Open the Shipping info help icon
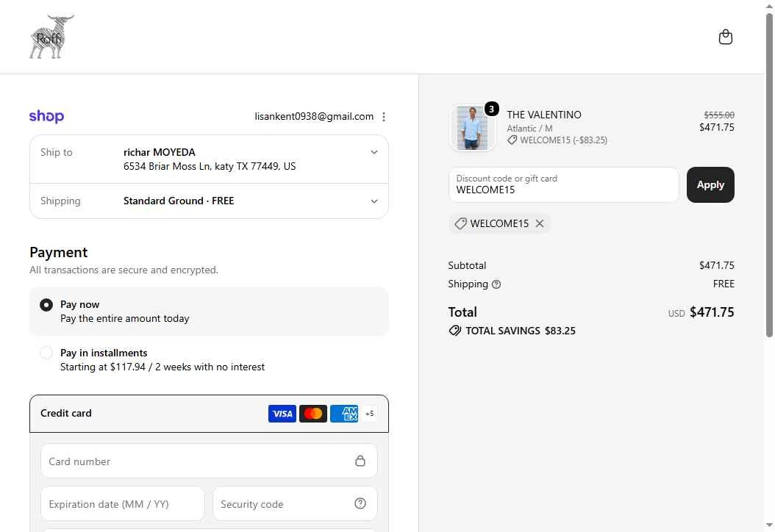 pos(496,284)
